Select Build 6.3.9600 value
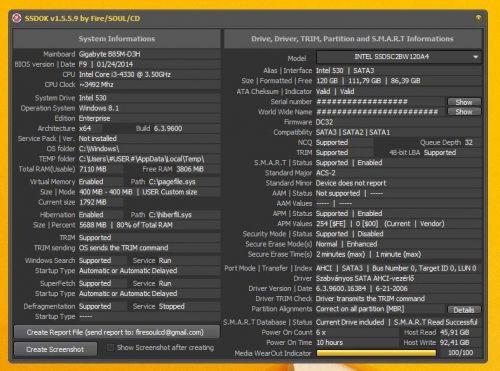The height and width of the screenshot is (371, 500). [x=168, y=129]
